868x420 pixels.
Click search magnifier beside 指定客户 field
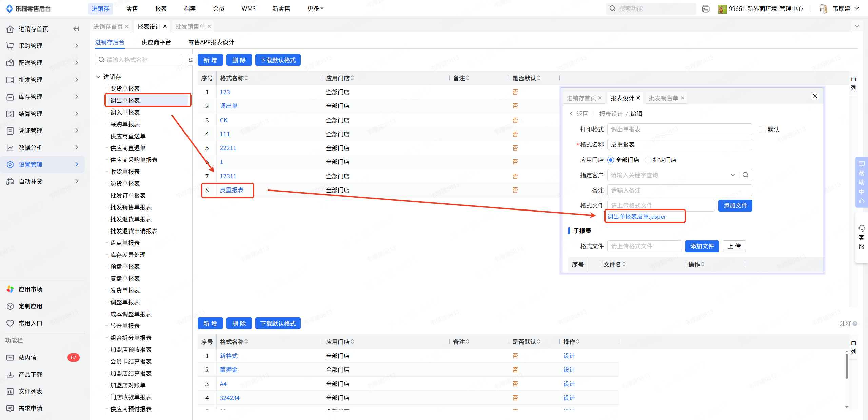(x=745, y=175)
